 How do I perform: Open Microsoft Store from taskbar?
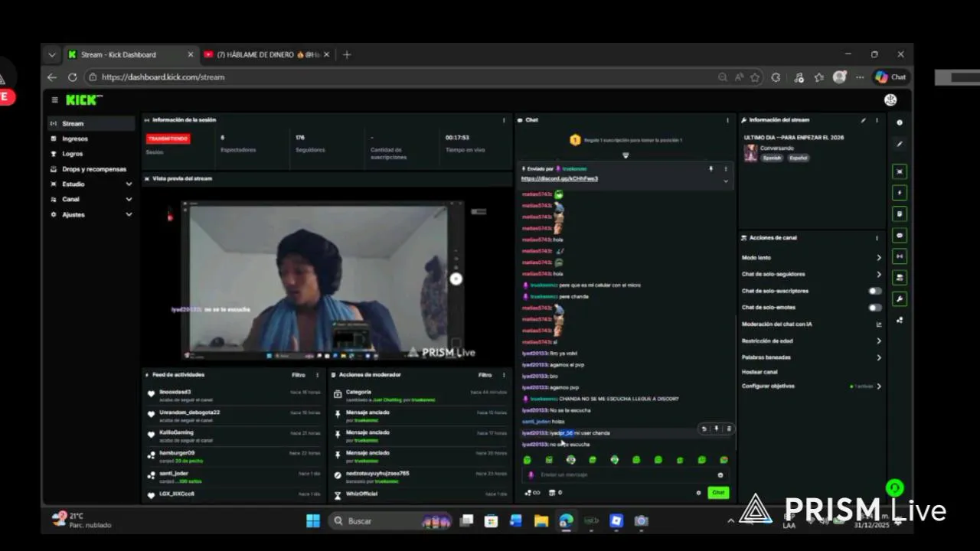[x=492, y=521]
